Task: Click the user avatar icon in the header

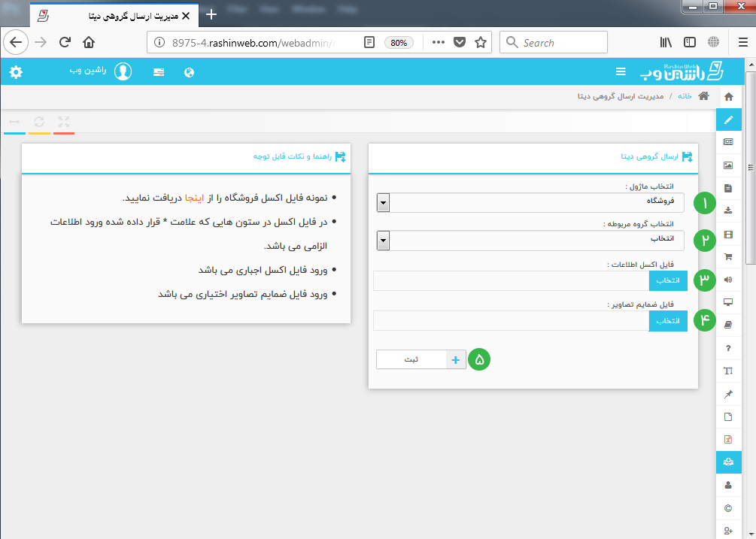Action: [x=123, y=71]
